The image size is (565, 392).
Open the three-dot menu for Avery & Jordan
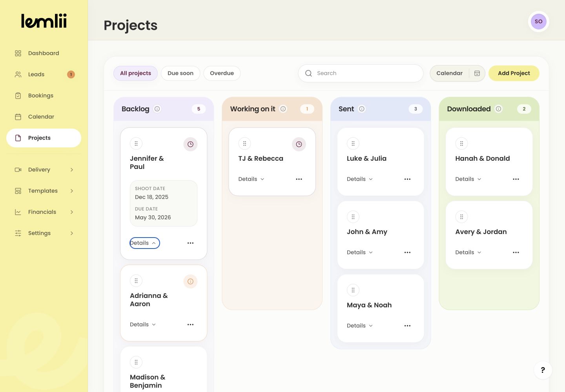(516, 252)
